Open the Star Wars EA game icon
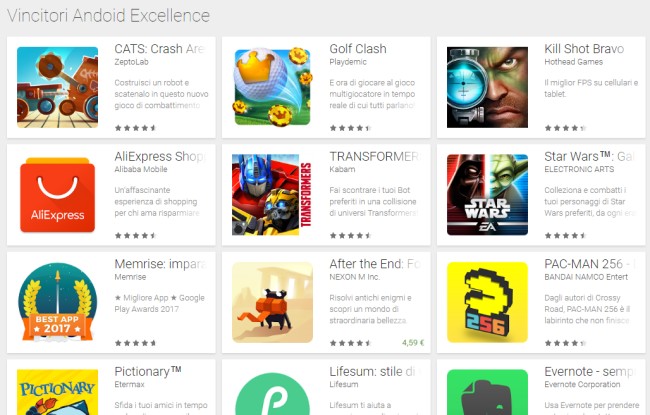Image resolution: width=650 pixels, height=415 pixels. (x=488, y=195)
